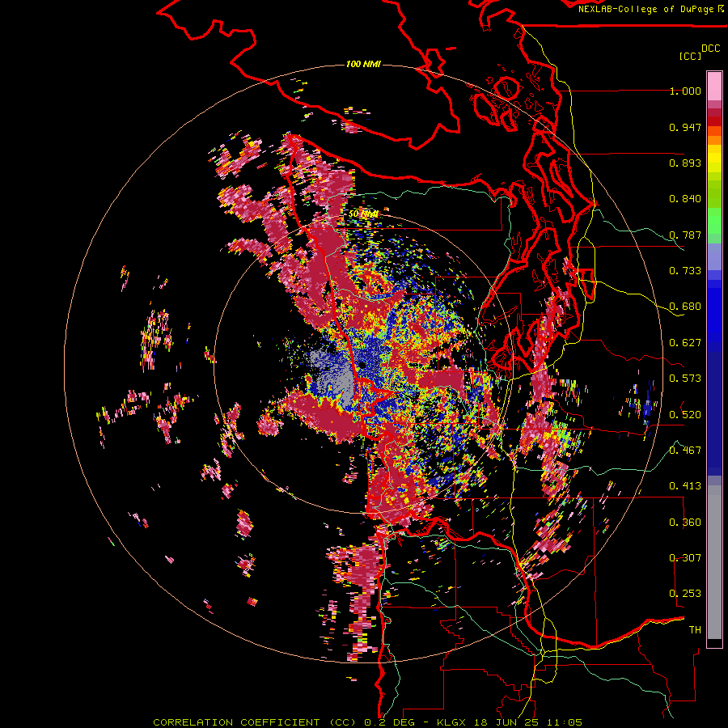728x728 pixels.
Task: Pick the gray segment of the color bar
Action: point(714,562)
